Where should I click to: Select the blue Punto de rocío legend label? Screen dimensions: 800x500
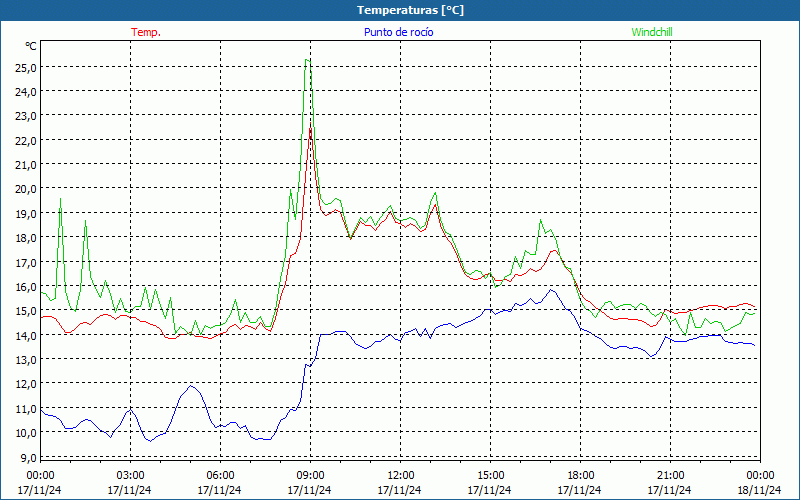pos(398,32)
